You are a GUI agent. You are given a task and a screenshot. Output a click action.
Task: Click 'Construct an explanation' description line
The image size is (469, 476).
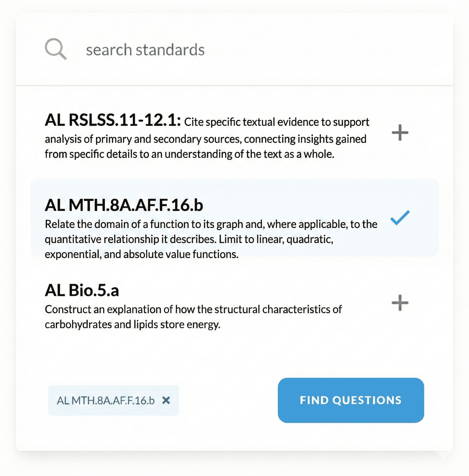point(193,309)
